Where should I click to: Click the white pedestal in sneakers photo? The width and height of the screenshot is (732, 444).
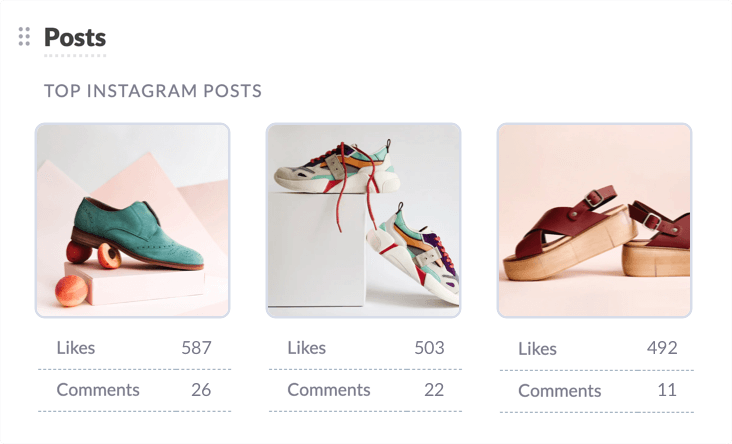point(317,250)
